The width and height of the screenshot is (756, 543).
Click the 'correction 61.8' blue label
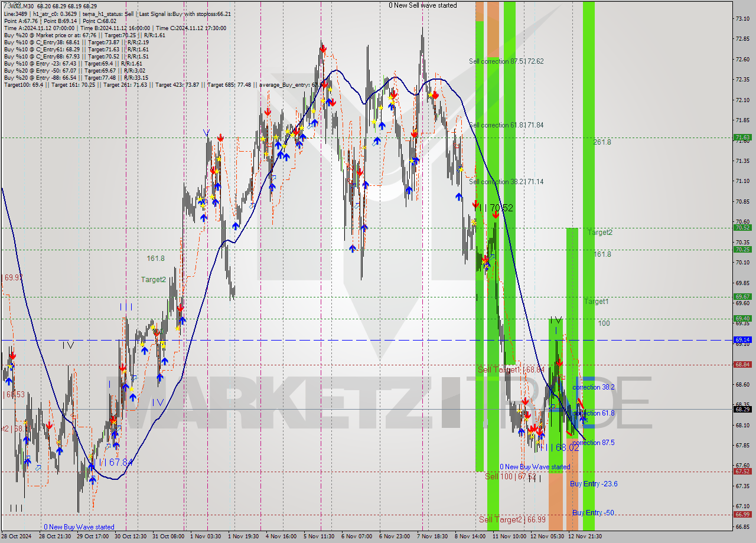click(594, 413)
